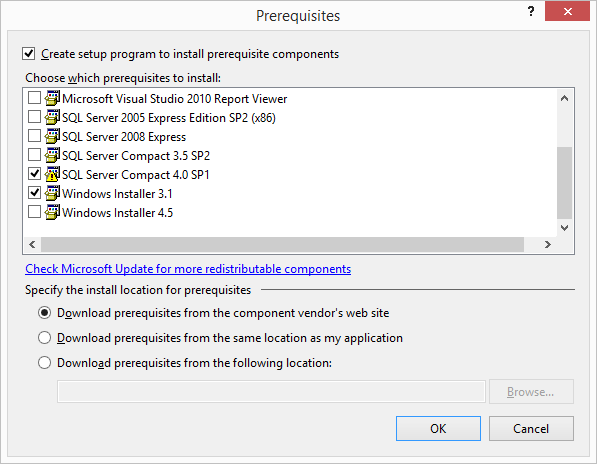Screen dimensions: 597x464
Task: Select Download prerequisites from the following location option
Action: click(x=45, y=362)
